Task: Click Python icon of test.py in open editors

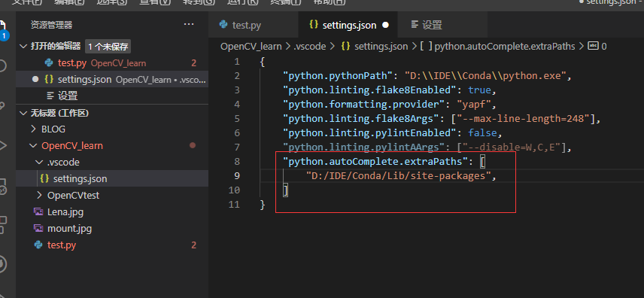Action: click(x=49, y=63)
